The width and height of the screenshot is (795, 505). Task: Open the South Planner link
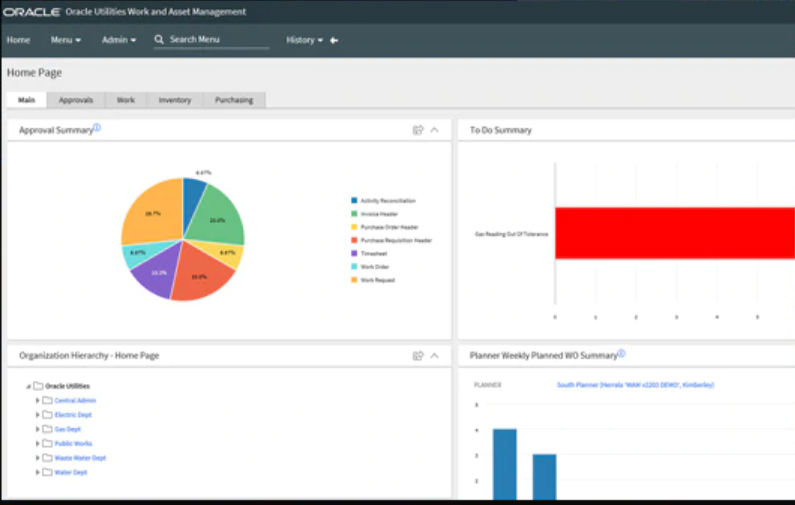point(635,385)
